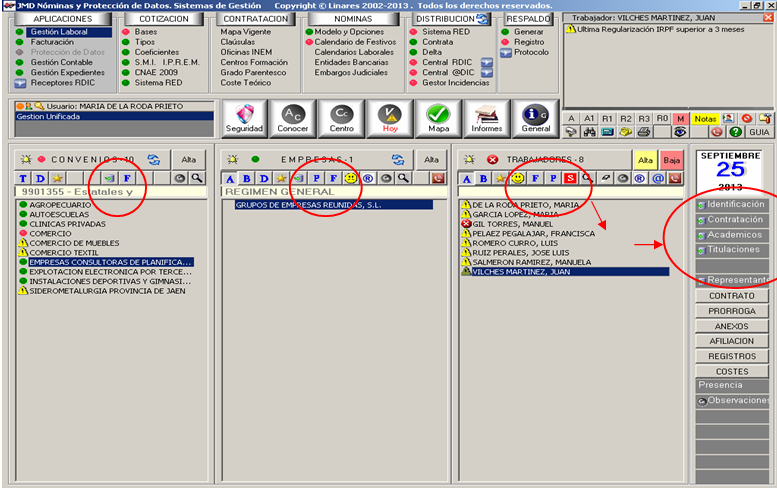The height and width of the screenshot is (488, 777).
Task: Open the Mapa green checkmark button
Action: [439, 118]
